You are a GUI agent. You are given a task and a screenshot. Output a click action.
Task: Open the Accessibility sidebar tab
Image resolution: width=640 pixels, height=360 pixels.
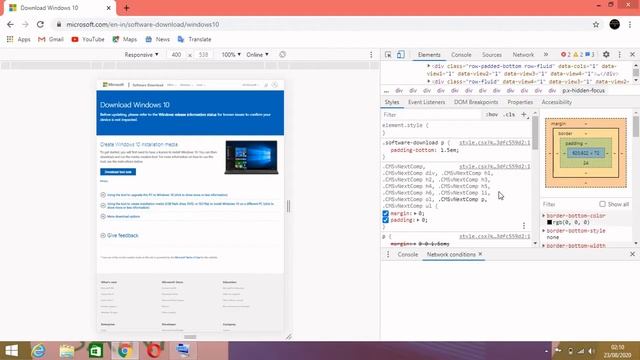[x=557, y=102]
